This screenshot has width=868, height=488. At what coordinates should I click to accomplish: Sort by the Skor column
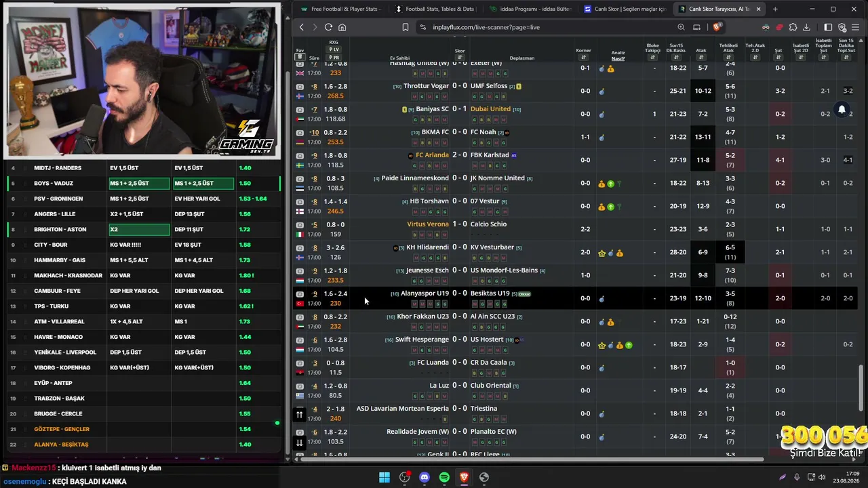pyautogui.click(x=460, y=58)
